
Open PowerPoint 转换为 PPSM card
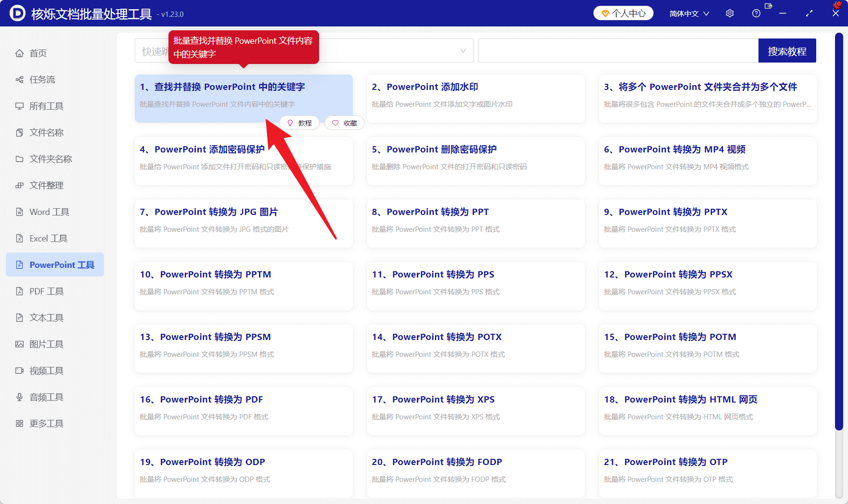244,349
